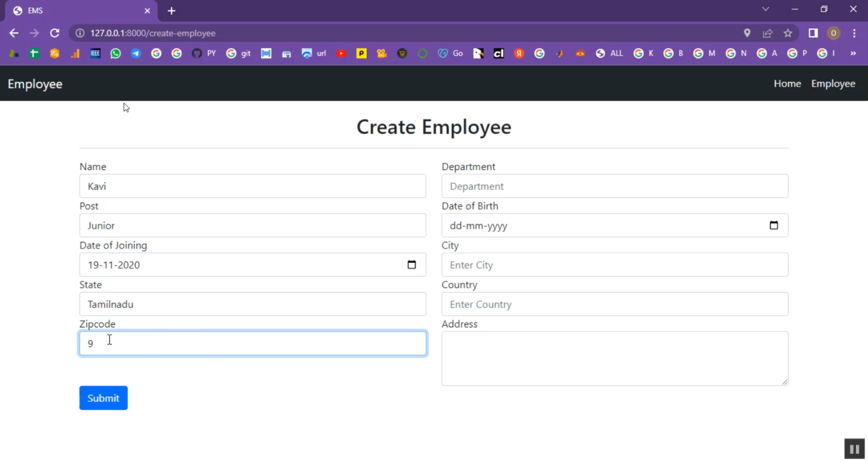Click the location pin icon in address bar
Viewport: 868px width, 462px height.
[x=747, y=34]
